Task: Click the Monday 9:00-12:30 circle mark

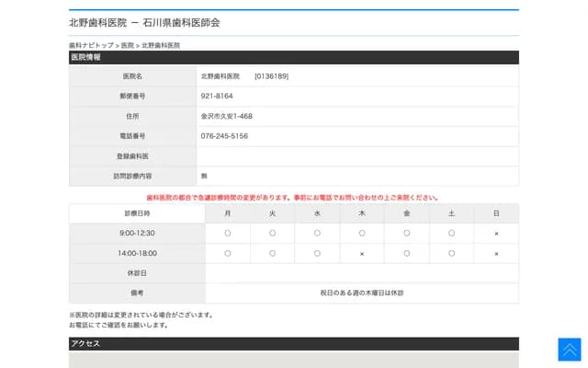Action: tap(228, 233)
